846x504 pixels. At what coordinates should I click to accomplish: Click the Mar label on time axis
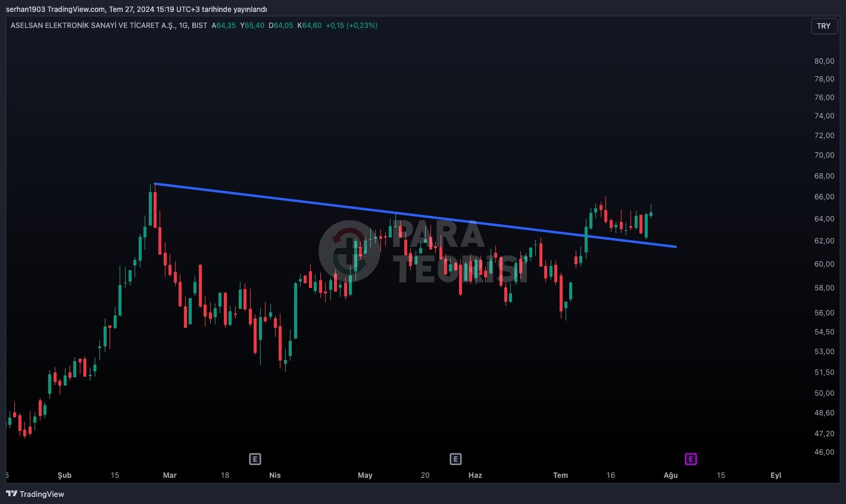click(x=170, y=475)
